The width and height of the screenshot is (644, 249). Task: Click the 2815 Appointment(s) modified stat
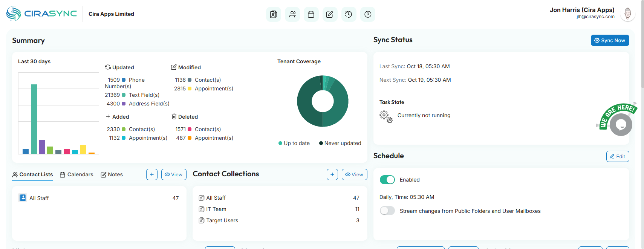[203, 89]
